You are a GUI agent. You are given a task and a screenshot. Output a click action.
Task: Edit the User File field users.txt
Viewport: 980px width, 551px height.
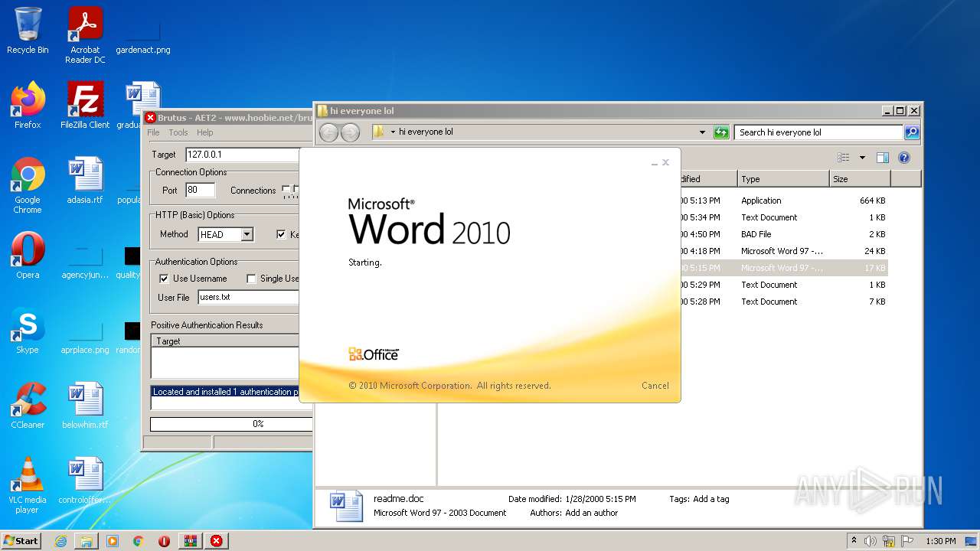coord(248,298)
